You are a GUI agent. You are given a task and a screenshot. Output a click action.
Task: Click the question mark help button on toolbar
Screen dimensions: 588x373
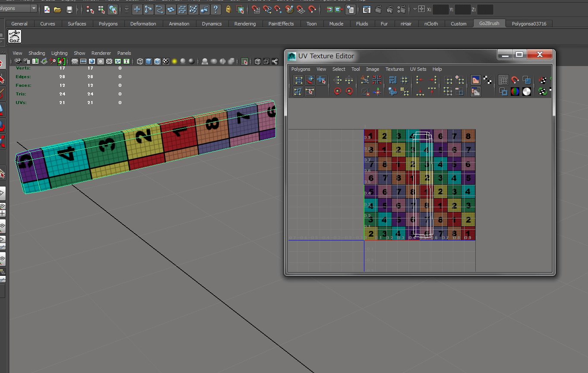click(216, 9)
